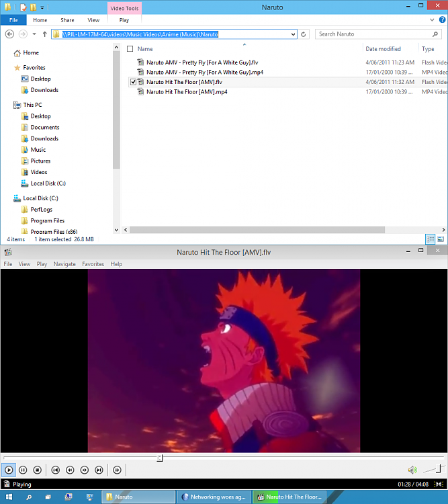This screenshot has height=504, width=448.
Task: Click the Play button in media player
Action: 9,470
